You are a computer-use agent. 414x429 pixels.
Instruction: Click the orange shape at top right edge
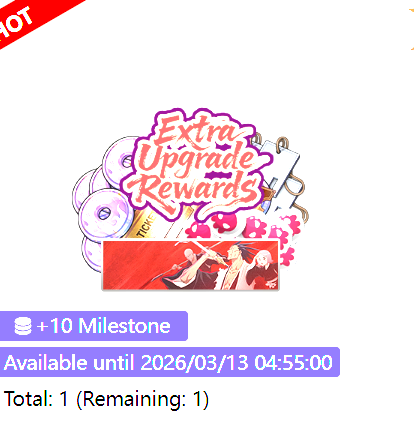coord(412,30)
